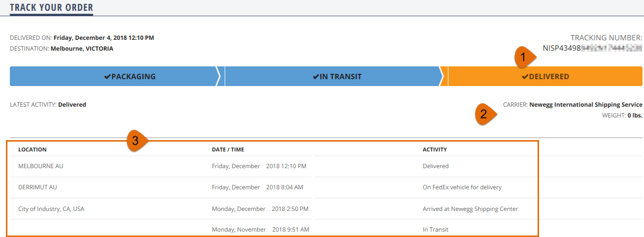Select the Derrimut AU location row
Viewport: 644px width, 237px height.
pos(272,187)
